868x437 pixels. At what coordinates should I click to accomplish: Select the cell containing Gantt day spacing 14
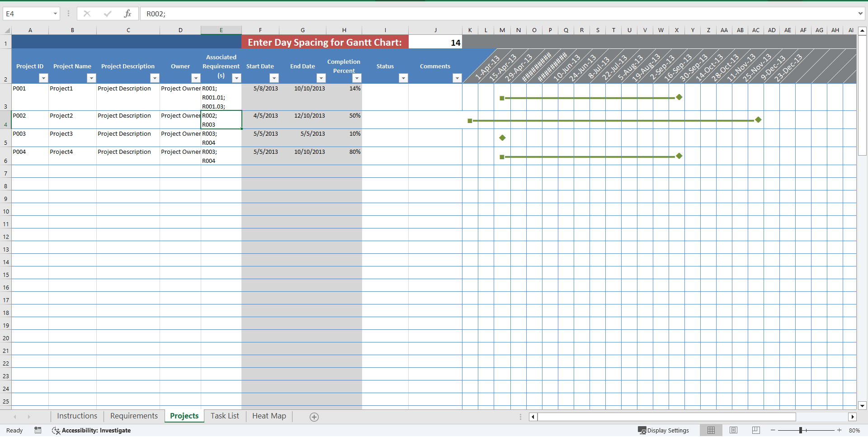pos(435,42)
